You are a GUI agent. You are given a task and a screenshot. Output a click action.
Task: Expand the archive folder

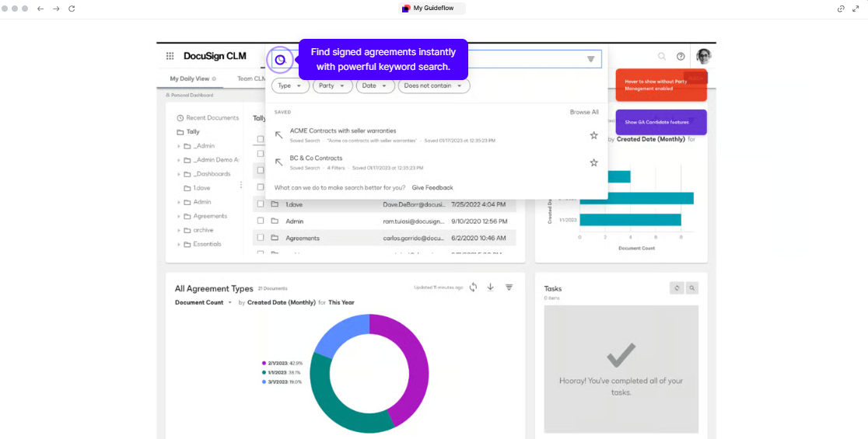pos(179,230)
